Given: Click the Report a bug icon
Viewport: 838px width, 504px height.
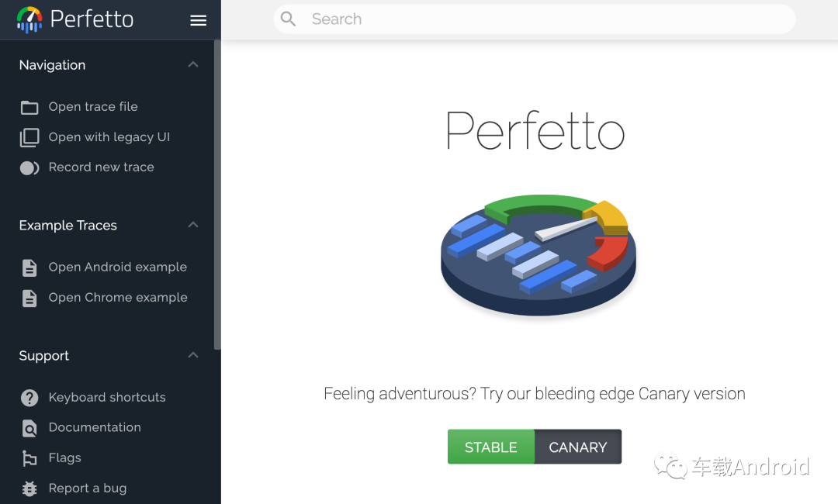Looking at the screenshot, I should tap(29, 488).
